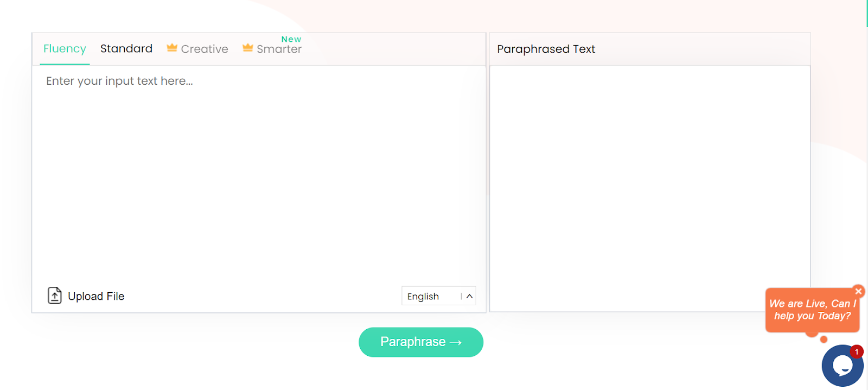Click the Paraphrased Text heading
The width and height of the screenshot is (868, 390).
[546, 49]
